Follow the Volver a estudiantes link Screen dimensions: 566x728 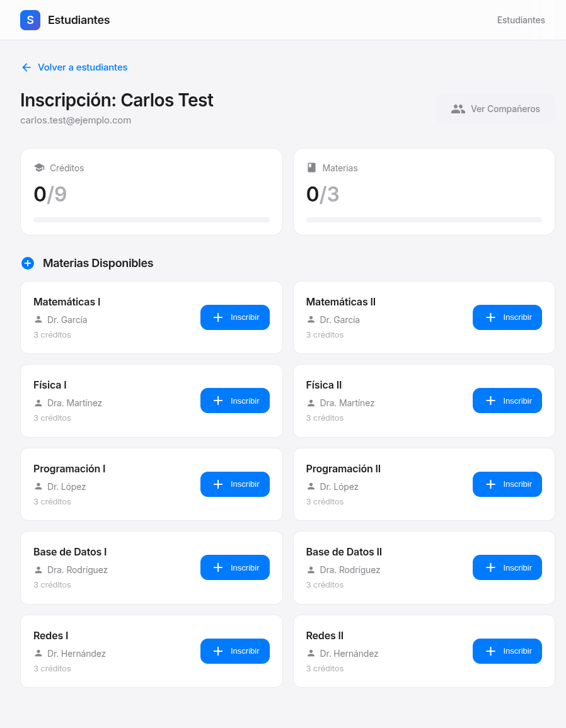pyautogui.click(x=83, y=67)
